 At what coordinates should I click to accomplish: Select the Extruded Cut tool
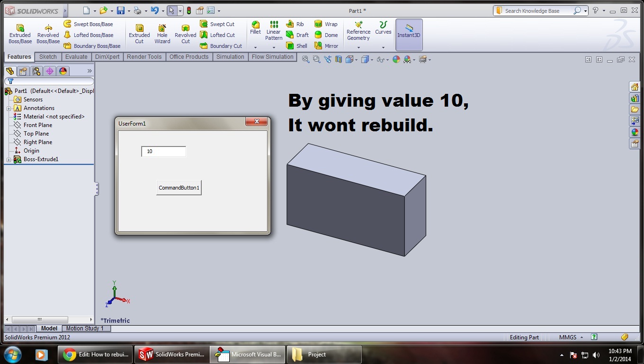139,34
